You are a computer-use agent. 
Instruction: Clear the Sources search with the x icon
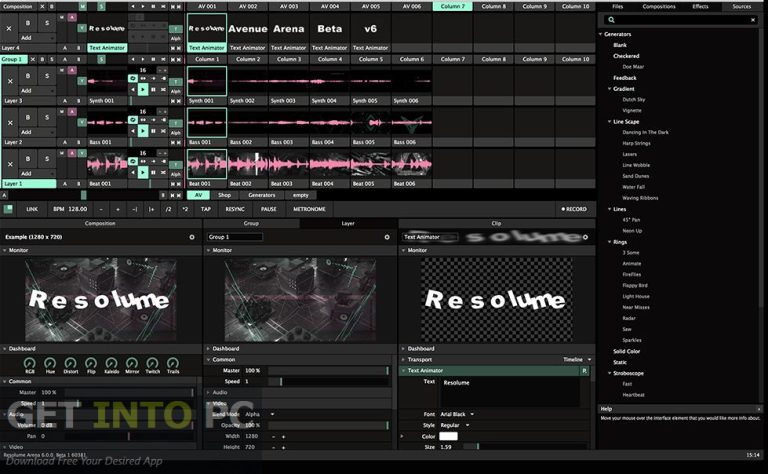753,20
